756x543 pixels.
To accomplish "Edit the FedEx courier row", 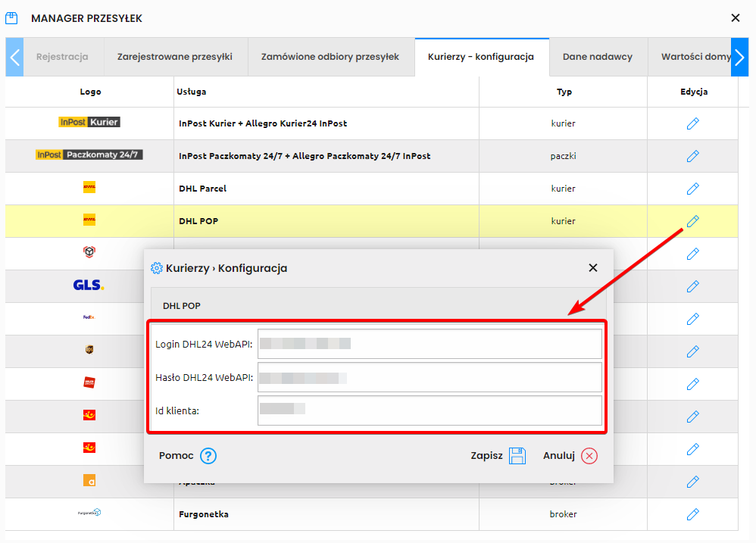I will tap(693, 319).
